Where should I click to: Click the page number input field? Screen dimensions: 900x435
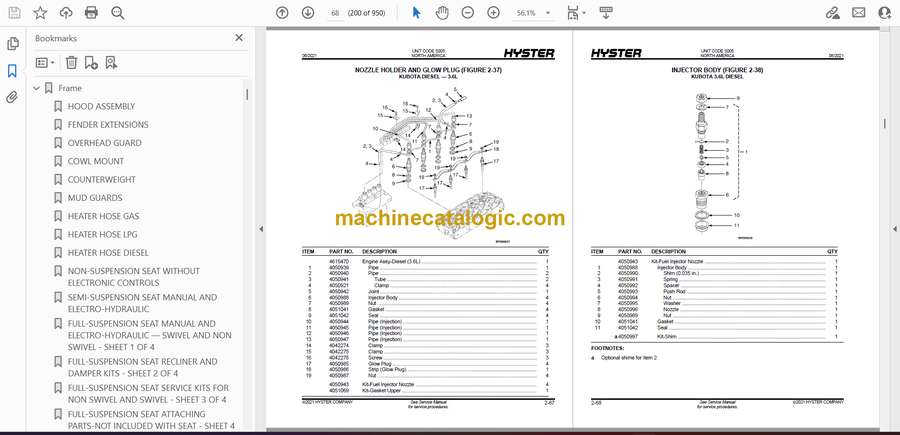click(335, 13)
